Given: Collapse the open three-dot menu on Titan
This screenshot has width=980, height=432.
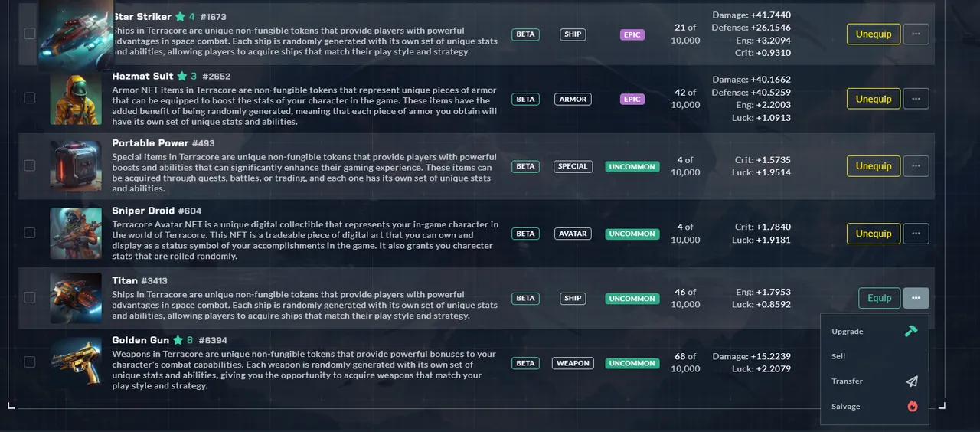Looking at the screenshot, I should coord(916,298).
